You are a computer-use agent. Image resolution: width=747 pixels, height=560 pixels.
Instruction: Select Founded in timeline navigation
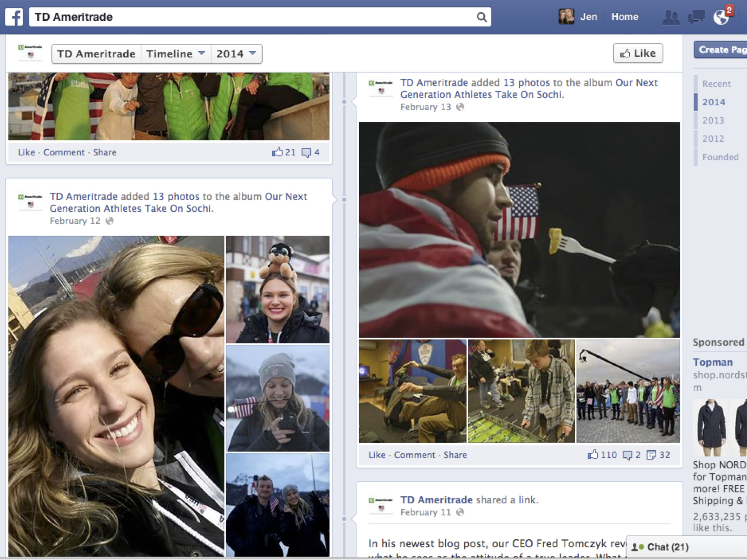coord(720,157)
